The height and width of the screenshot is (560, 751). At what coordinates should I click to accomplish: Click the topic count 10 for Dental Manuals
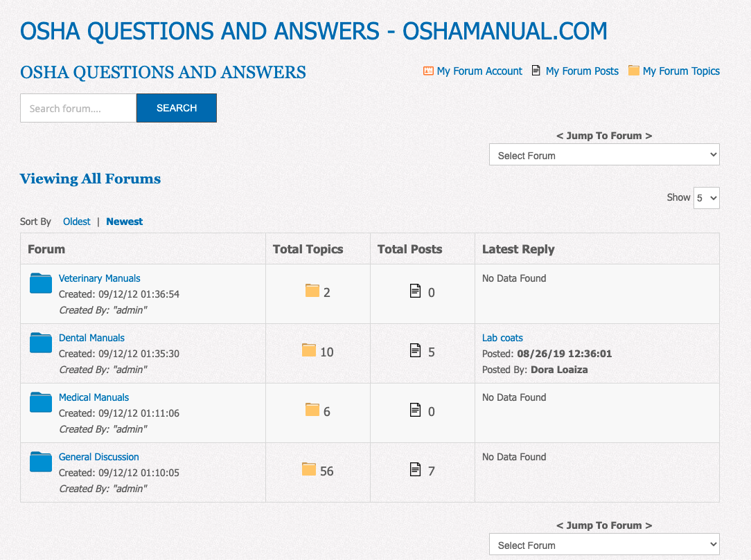click(x=326, y=352)
